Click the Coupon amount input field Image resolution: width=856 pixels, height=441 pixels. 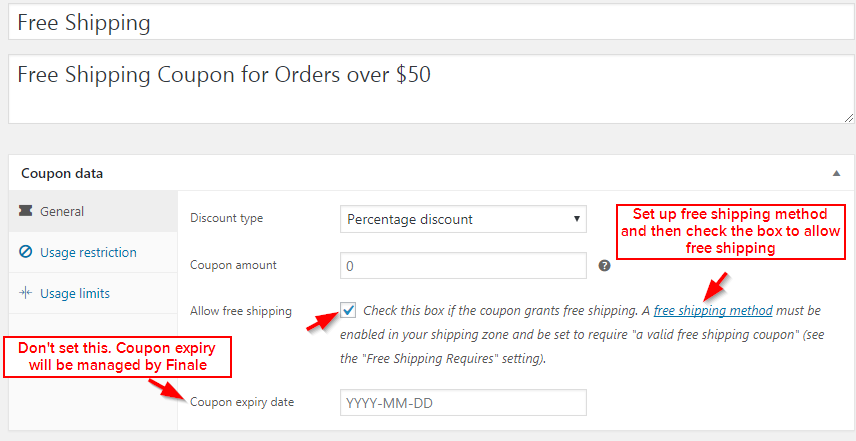[463, 266]
